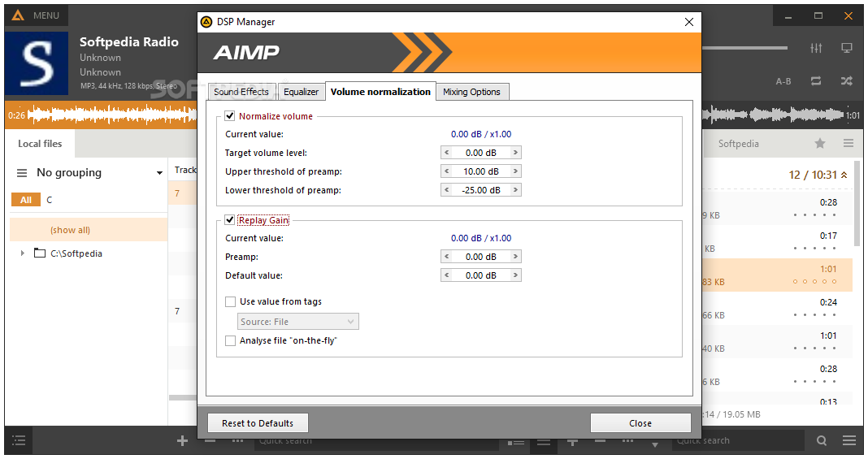
Task: Open the Source: File combo box
Action: click(x=297, y=322)
